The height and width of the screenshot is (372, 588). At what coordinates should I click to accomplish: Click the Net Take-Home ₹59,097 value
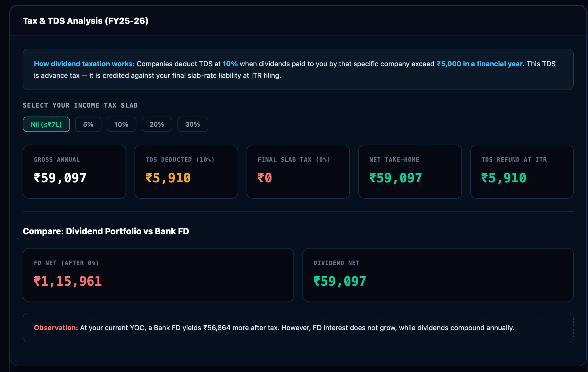pos(396,178)
